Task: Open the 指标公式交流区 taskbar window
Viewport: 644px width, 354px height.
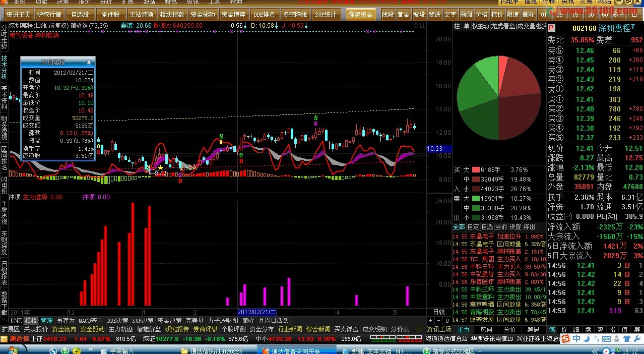Action: [x=456, y=350]
